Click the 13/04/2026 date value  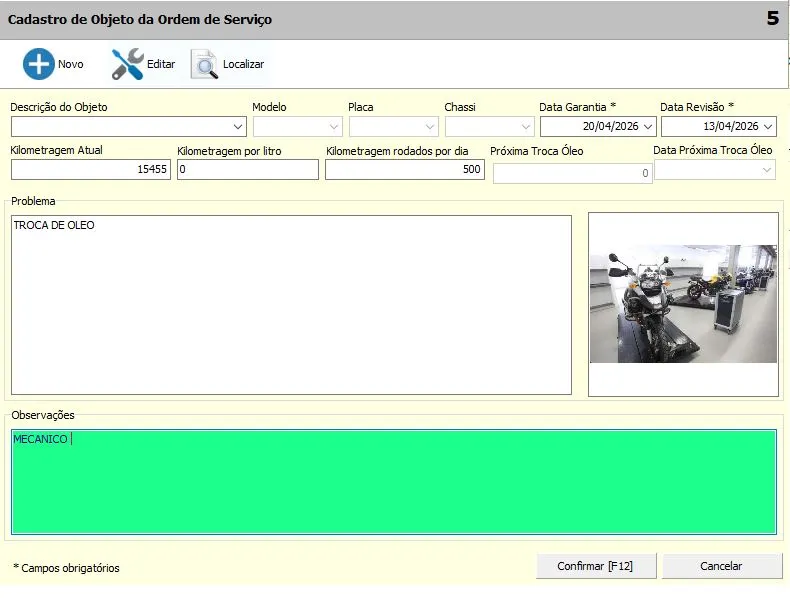(731, 126)
